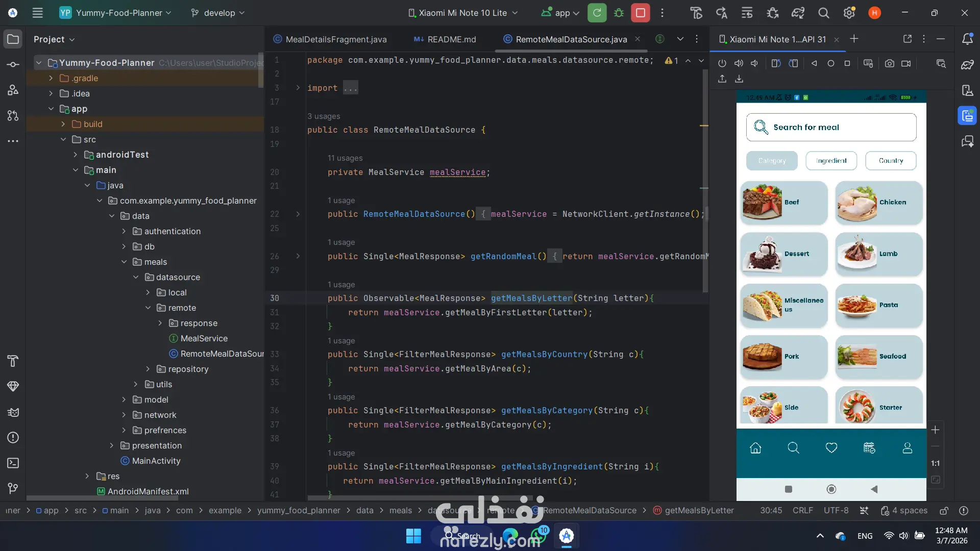Click the Search for meal field
980x551 pixels.
(x=831, y=127)
